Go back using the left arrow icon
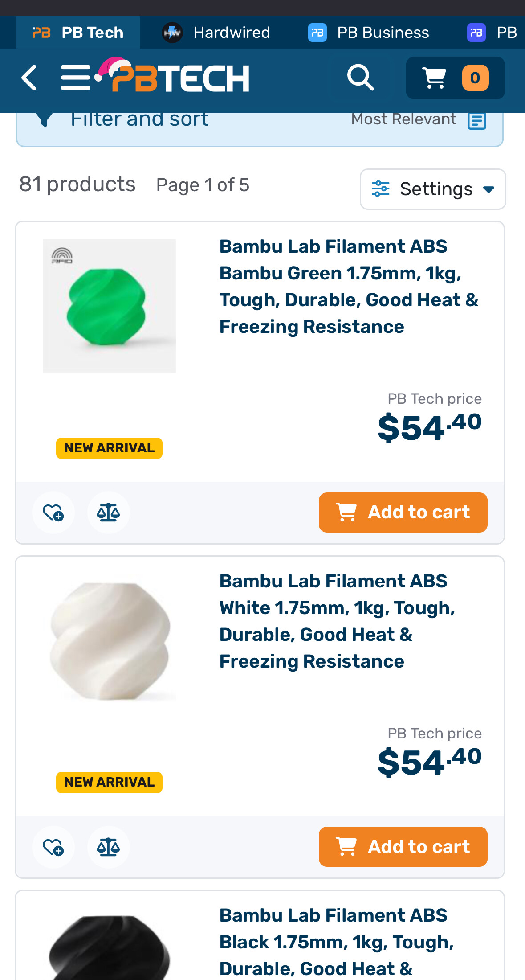This screenshot has height=980, width=525. point(29,78)
